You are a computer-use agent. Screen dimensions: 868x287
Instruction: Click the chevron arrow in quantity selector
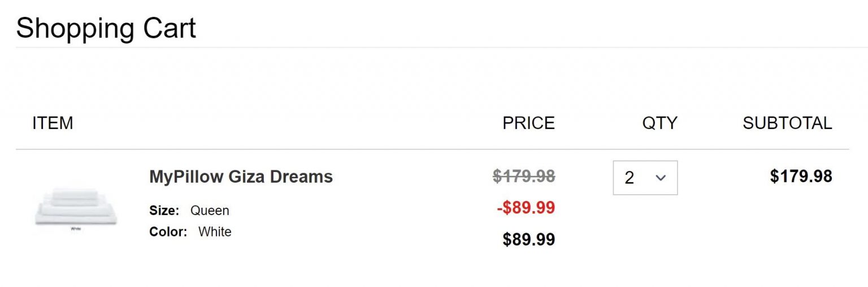coord(661,178)
